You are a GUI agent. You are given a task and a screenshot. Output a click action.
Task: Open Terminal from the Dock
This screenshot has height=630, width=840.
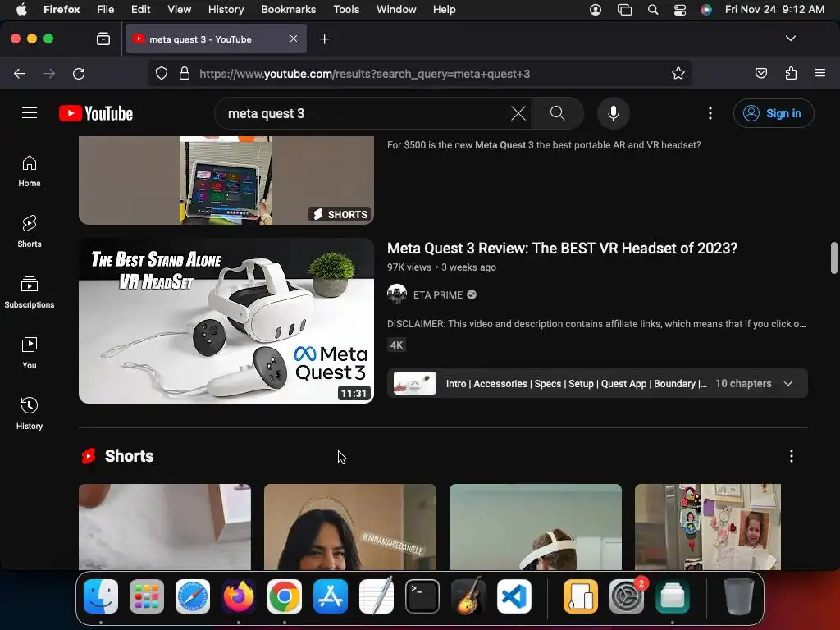click(x=422, y=596)
